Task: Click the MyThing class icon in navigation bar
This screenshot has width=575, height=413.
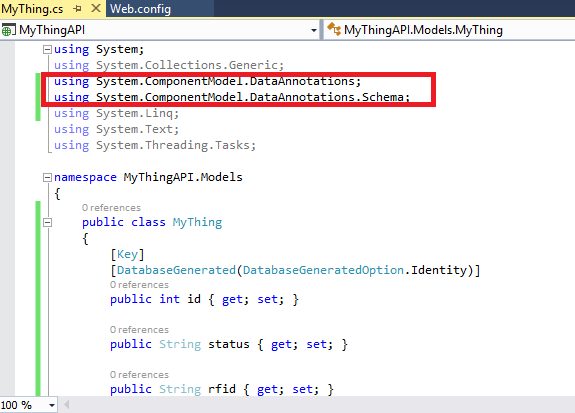Action: (334, 29)
